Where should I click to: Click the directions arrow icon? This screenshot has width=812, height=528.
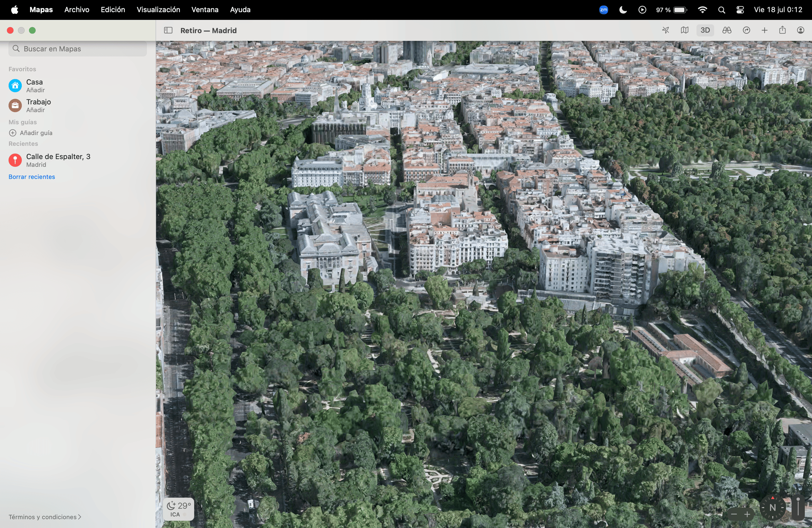(746, 30)
